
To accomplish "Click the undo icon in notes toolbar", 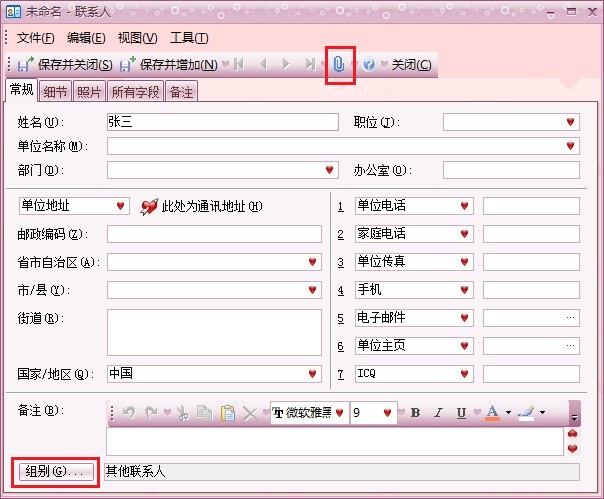I will (x=129, y=413).
